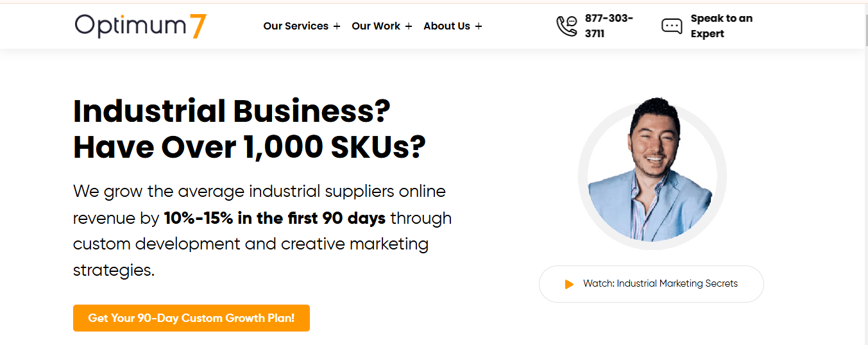Expand the plus next to Our Work
Viewport: 868px width, 345px height.
pos(409,26)
